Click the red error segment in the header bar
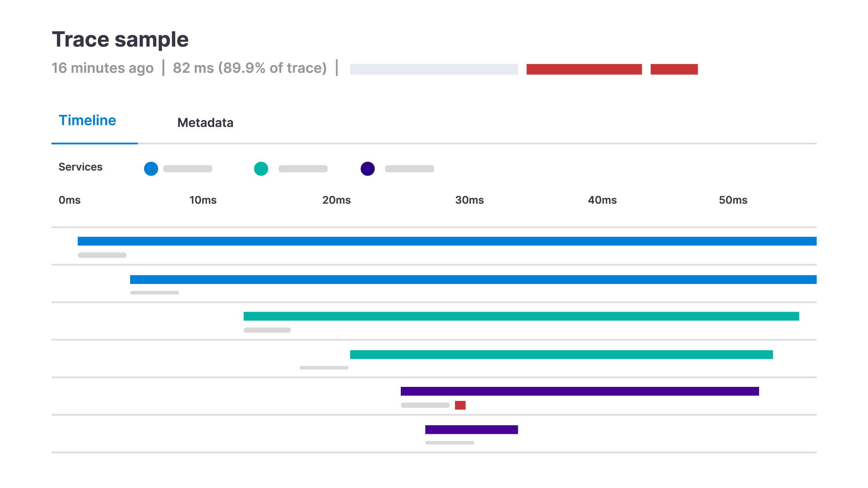The image size is (868, 488). click(584, 69)
